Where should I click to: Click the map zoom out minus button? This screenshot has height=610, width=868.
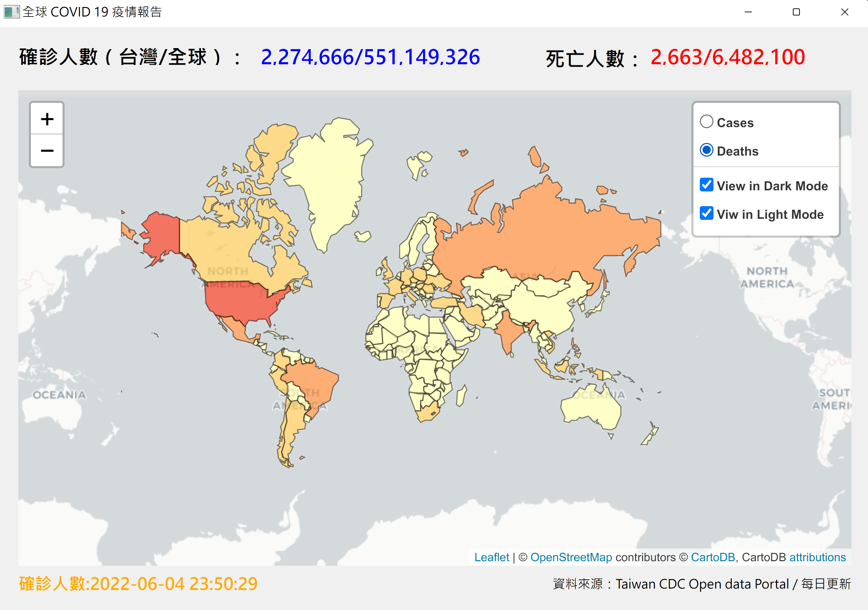point(47,151)
